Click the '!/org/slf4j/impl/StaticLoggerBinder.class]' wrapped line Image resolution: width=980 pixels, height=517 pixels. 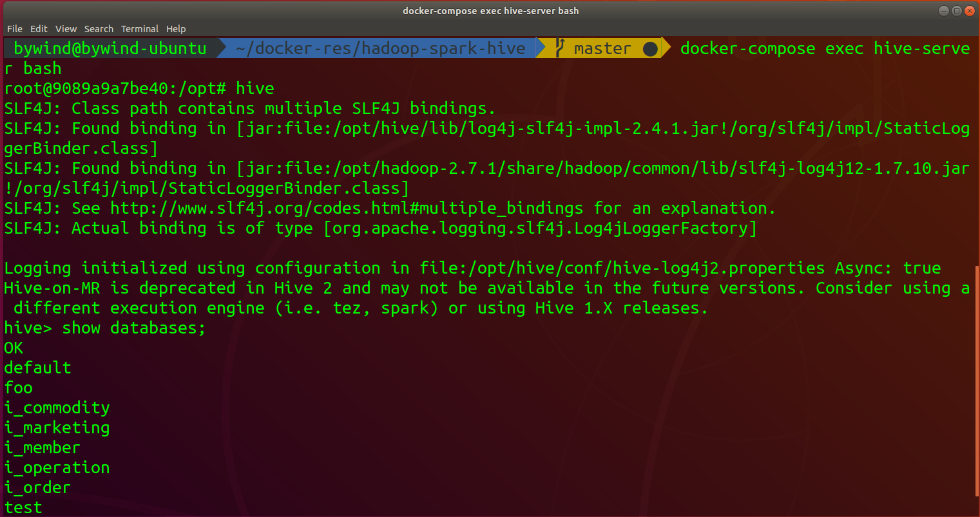point(207,188)
